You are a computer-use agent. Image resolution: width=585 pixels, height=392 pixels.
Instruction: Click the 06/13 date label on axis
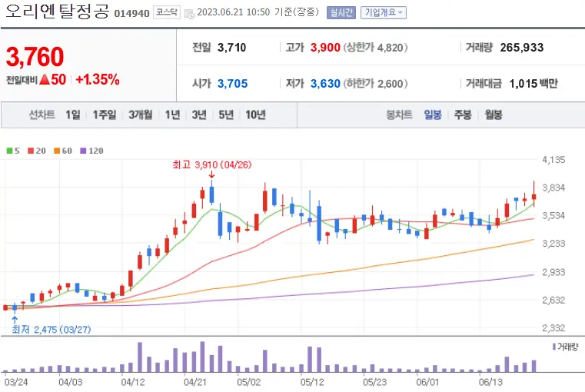pyautogui.click(x=490, y=382)
